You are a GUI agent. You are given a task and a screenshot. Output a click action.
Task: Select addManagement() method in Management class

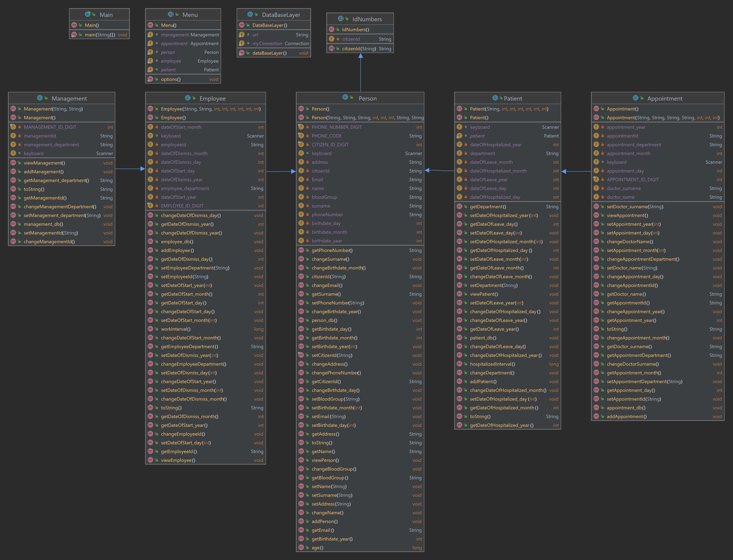43,172
